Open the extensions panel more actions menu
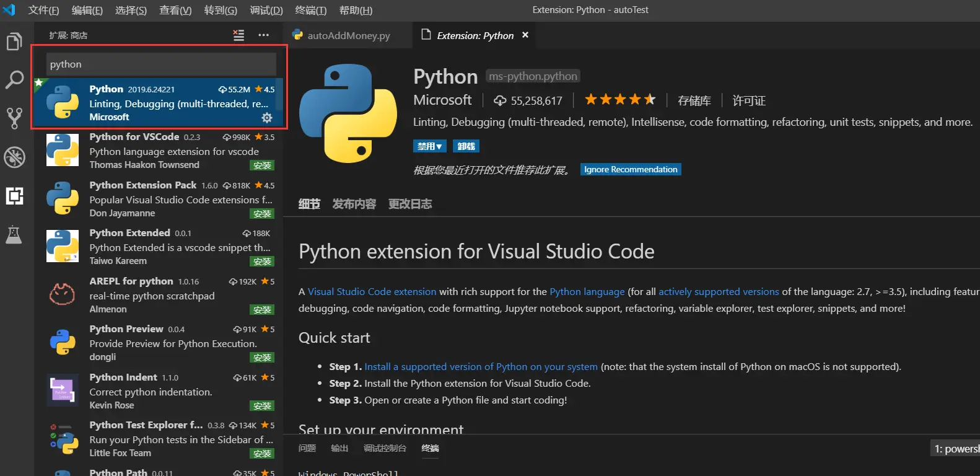 click(263, 35)
